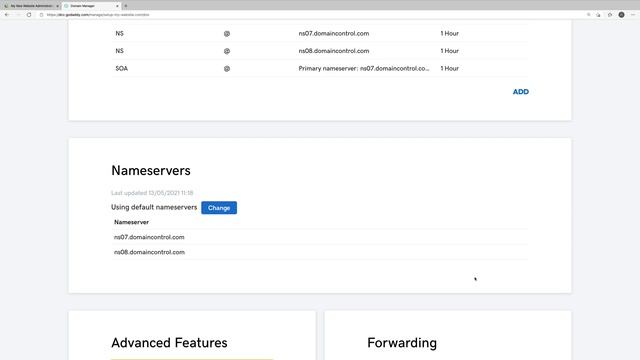
Task: Click the Primary nameserver SOA value
Action: click(364, 69)
